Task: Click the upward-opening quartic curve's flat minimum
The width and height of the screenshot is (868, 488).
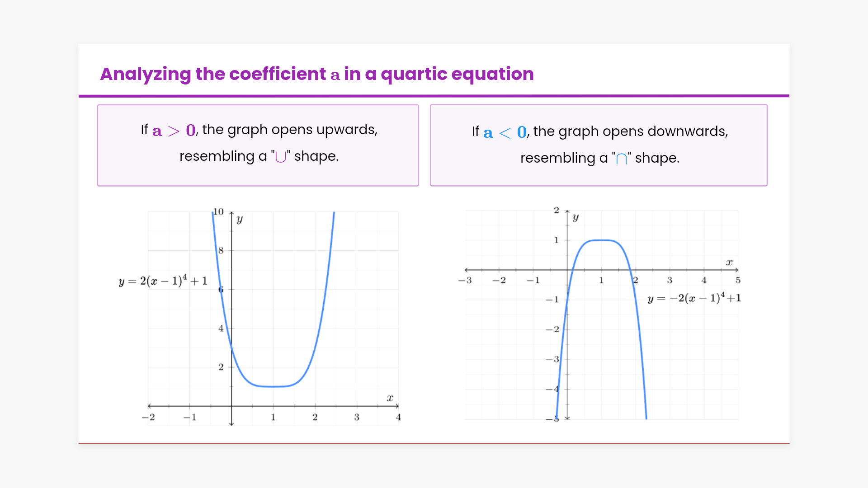Action: pyautogui.click(x=273, y=386)
